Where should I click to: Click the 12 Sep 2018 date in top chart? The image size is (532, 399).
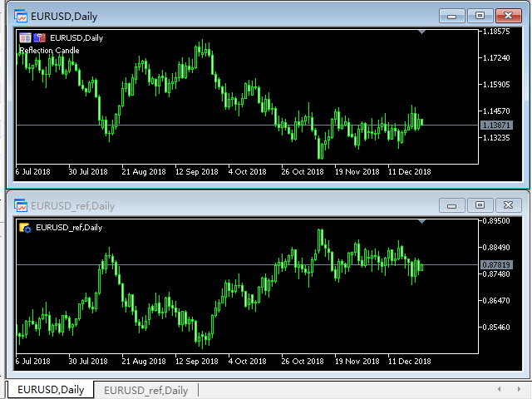click(196, 171)
